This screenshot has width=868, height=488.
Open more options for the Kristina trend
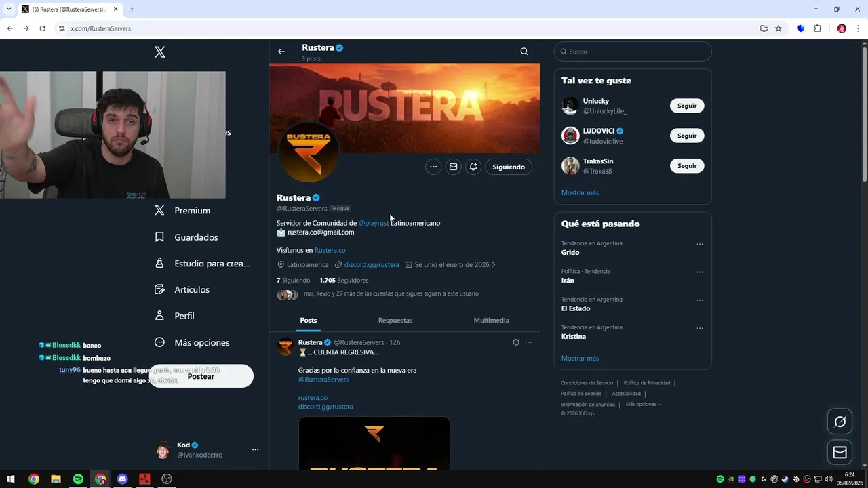(x=700, y=328)
